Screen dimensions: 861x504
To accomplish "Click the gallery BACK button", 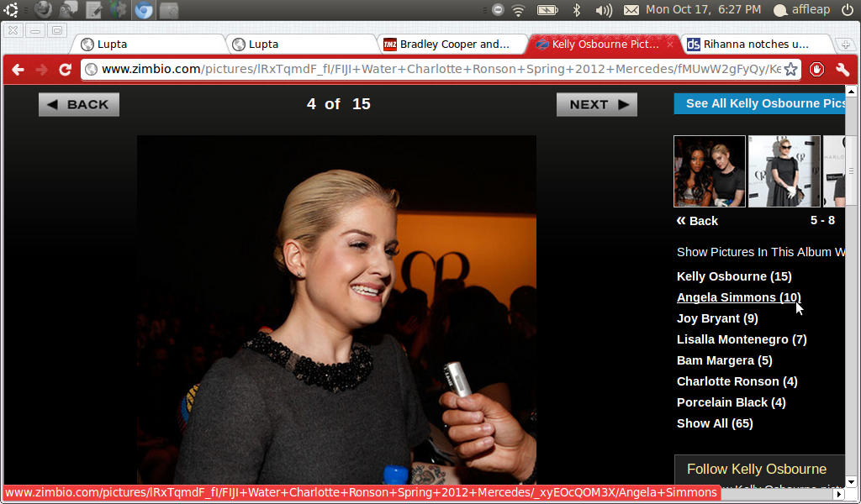I will [x=79, y=105].
